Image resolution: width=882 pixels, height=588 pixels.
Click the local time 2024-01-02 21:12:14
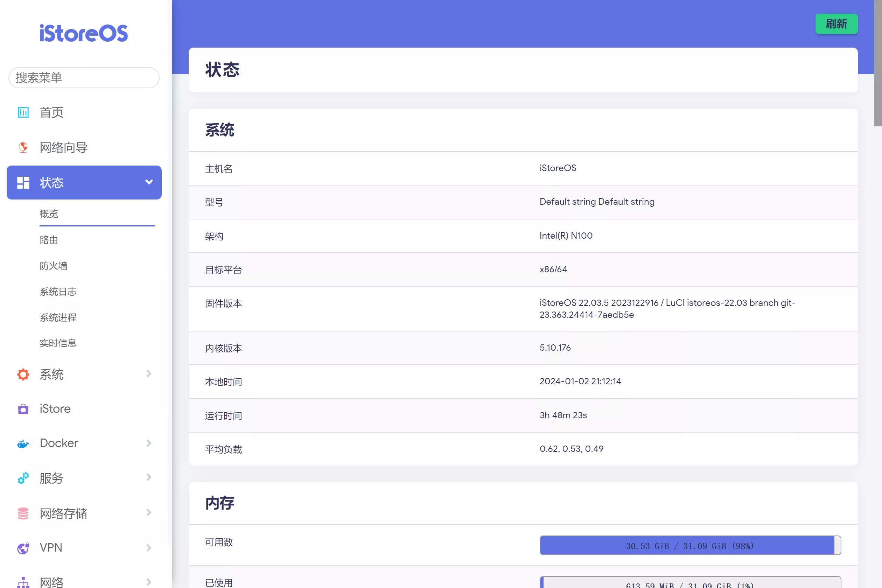[580, 381]
